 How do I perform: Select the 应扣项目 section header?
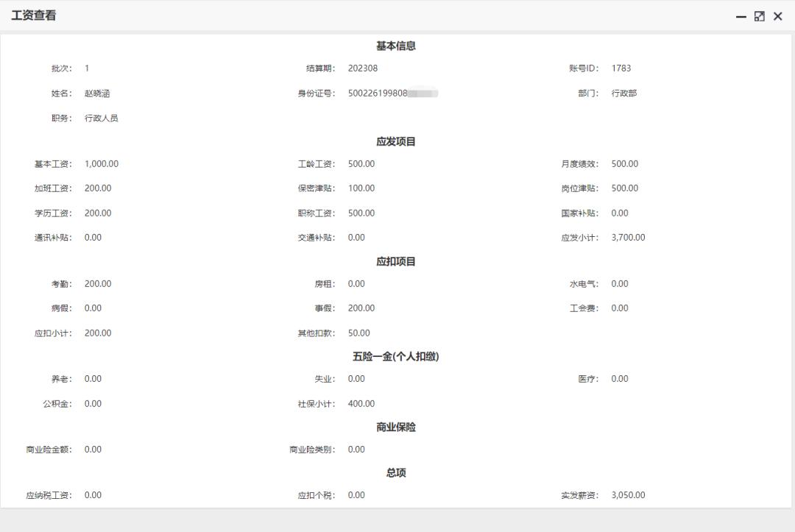tap(397, 260)
